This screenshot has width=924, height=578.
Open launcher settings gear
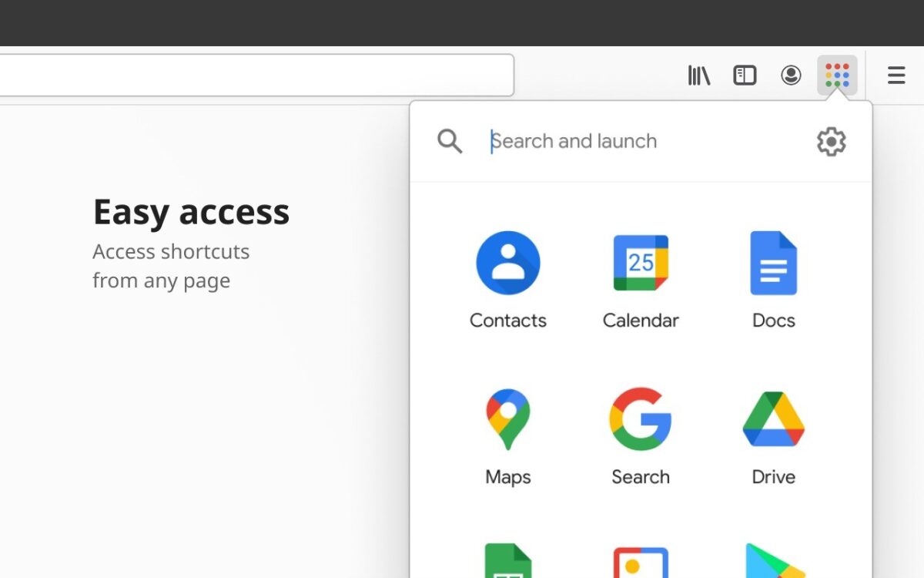(831, 142)
